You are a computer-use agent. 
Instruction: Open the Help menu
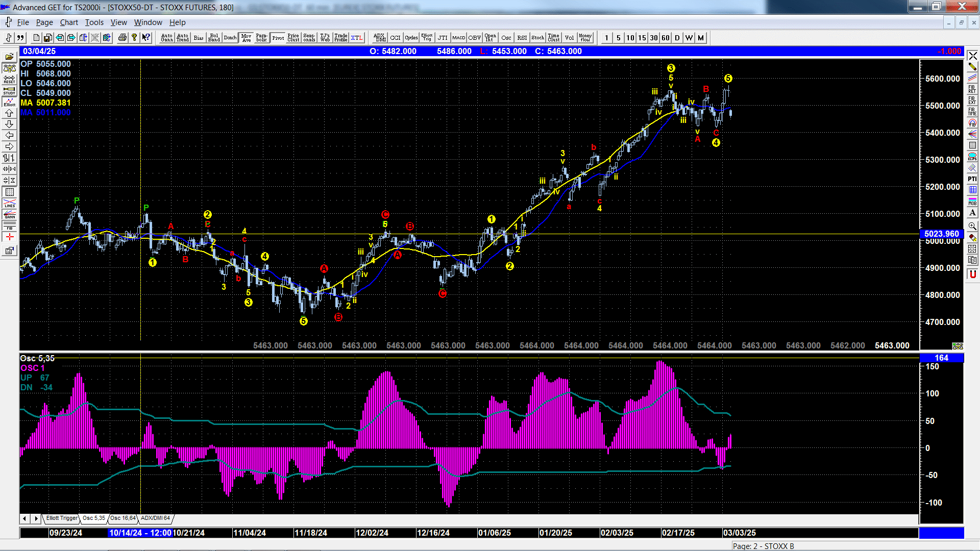[x=178, y=22]
